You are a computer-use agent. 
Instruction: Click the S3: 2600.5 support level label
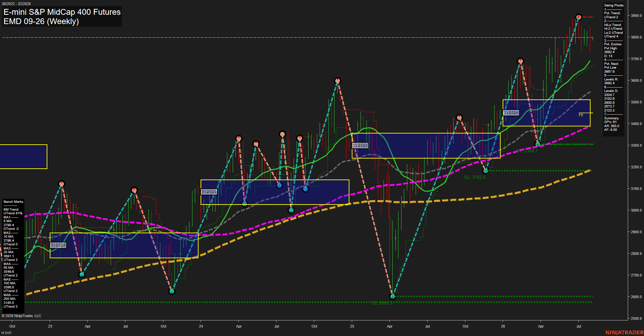[382, 303]
